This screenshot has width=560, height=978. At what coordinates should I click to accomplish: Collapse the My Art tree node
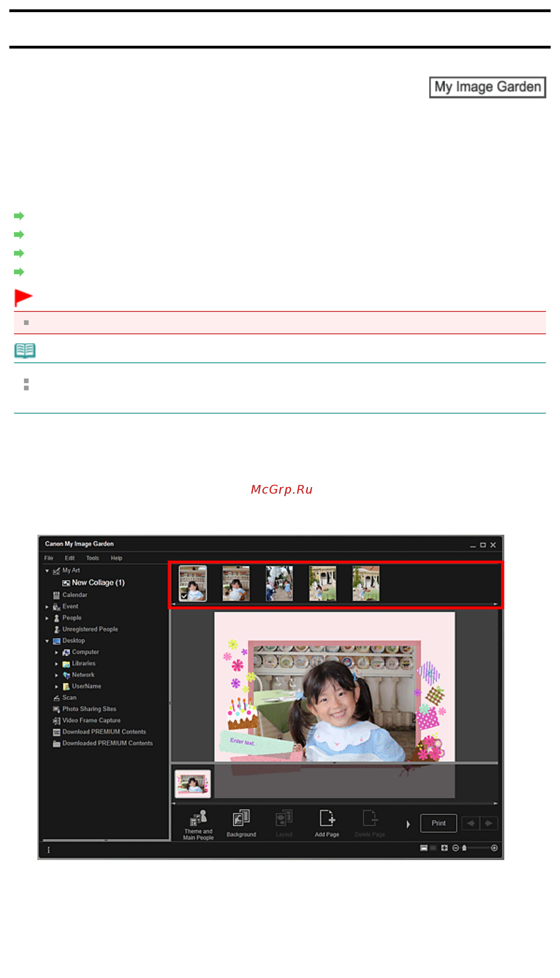click(x=47, y=571)
